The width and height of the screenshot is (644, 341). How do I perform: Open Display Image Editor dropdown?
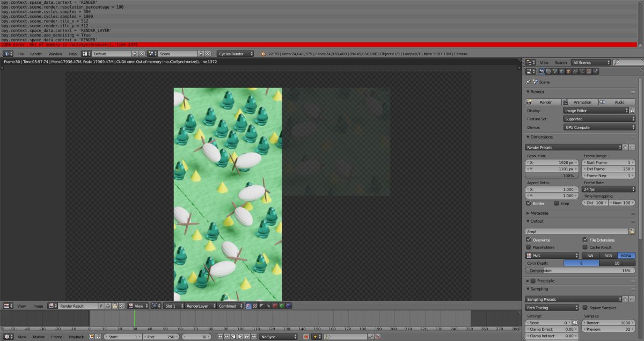[x=596, y=110]
